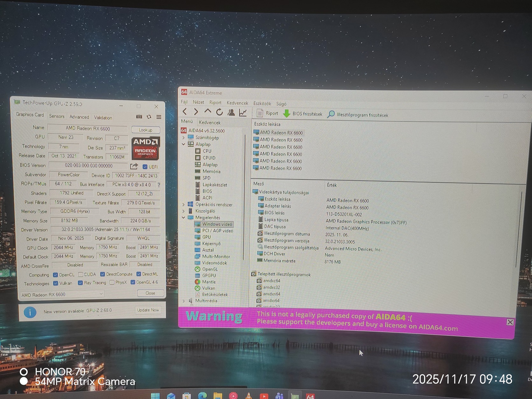532x399 pixels.
Task: Toggle the Vulkan checkbox in GPU-Z
Action: click(56, 283)
